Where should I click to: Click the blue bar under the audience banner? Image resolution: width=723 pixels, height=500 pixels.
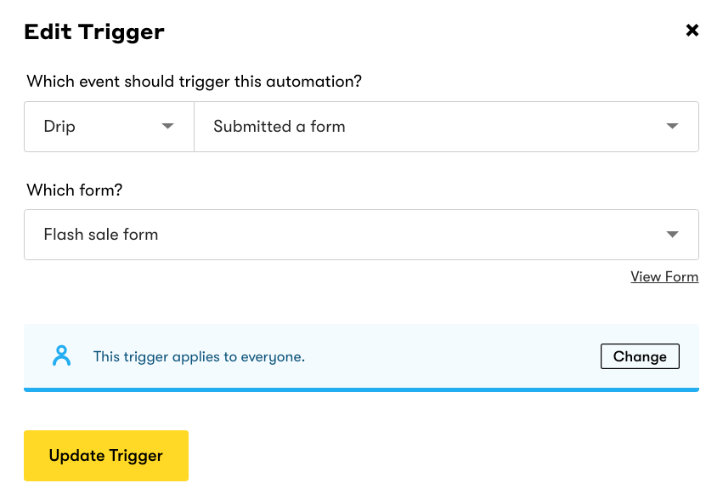coord(362,390)
